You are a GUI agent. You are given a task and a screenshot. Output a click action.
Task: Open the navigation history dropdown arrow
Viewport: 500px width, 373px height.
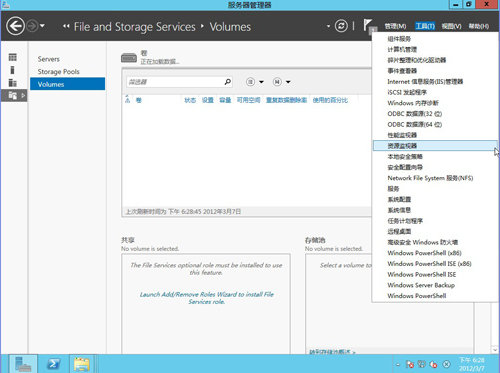point(42,26)
